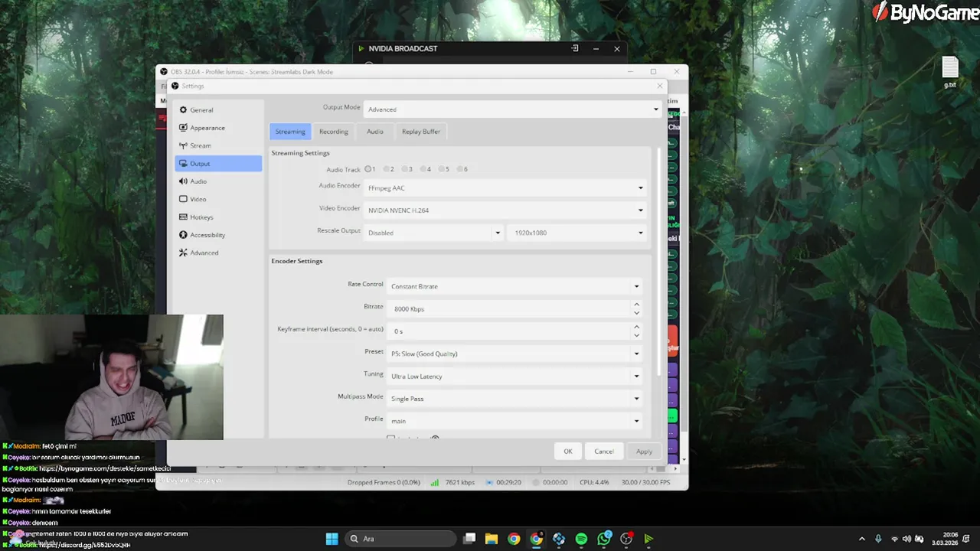The width and height of the screenshot is (980, 551).
Task: Switch to the Audio output tab
Action: (x=374, y=132)
